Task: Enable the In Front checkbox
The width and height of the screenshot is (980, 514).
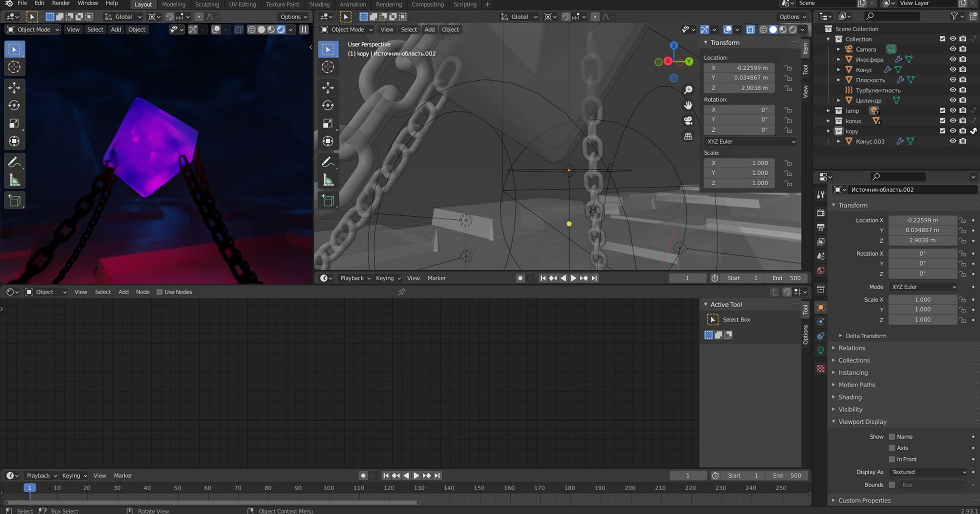Action: [892, 459]
